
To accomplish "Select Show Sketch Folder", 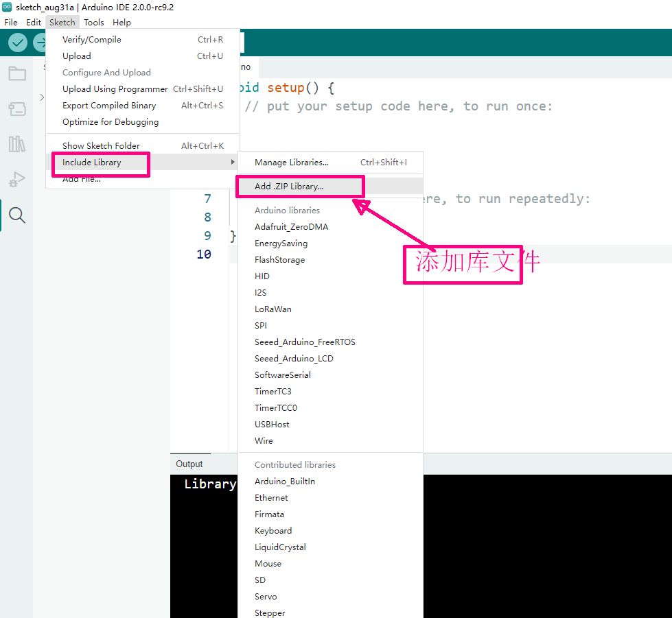I will coord(143,145).
